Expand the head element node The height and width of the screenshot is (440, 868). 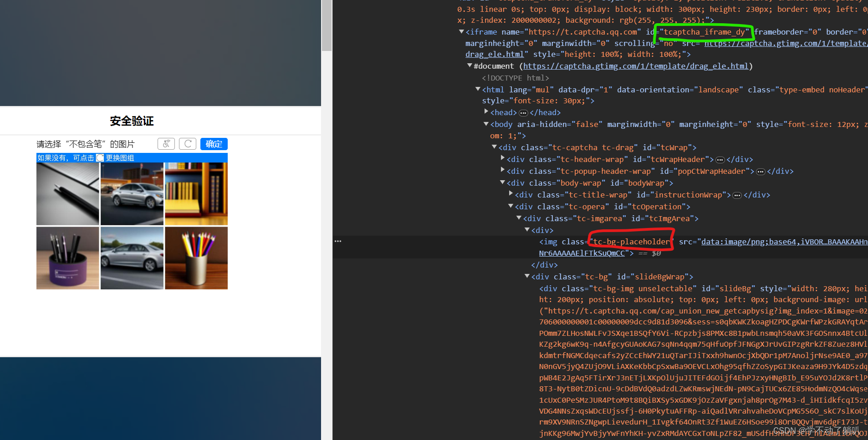click(x=486, y=112)
